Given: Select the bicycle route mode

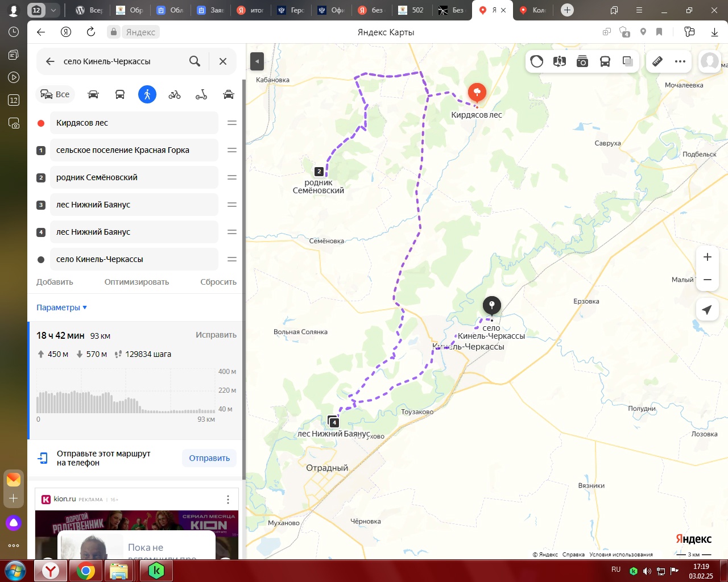Looking at the screenshot, I should pyautogui.click(x=175, y=94).
